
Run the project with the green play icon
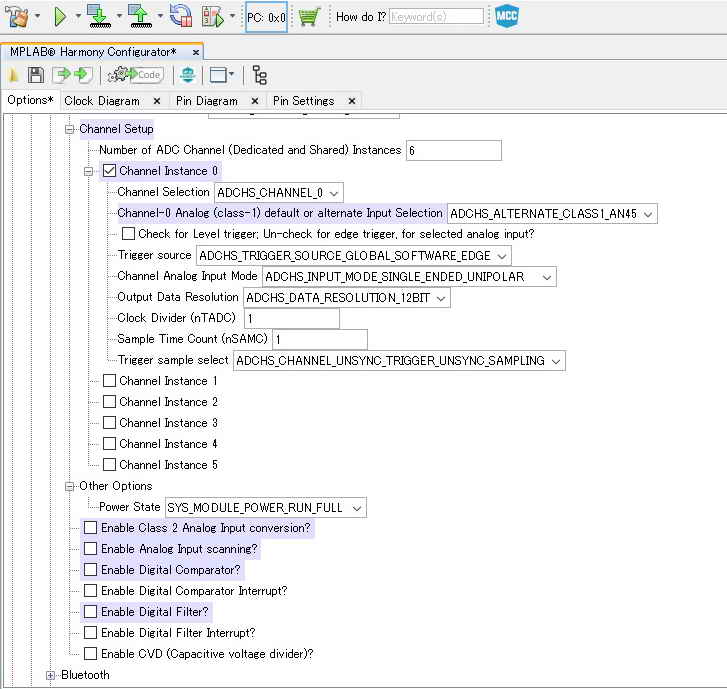pos(60,17)
